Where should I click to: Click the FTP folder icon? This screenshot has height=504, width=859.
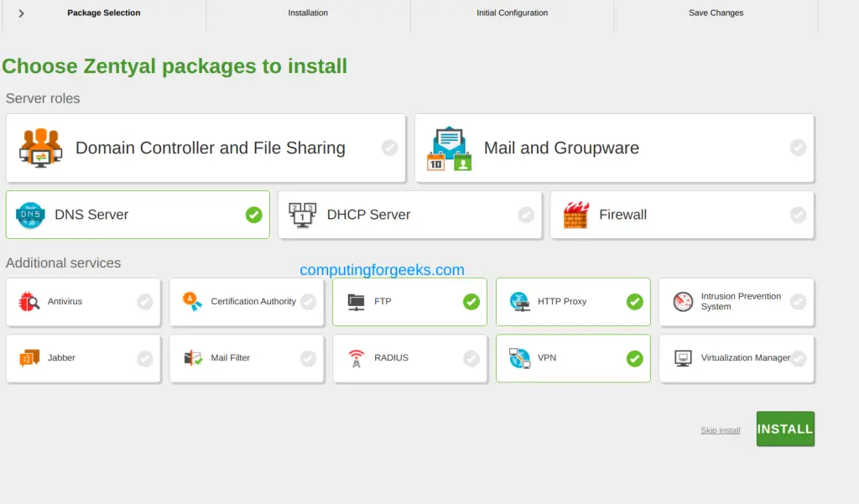356,302
